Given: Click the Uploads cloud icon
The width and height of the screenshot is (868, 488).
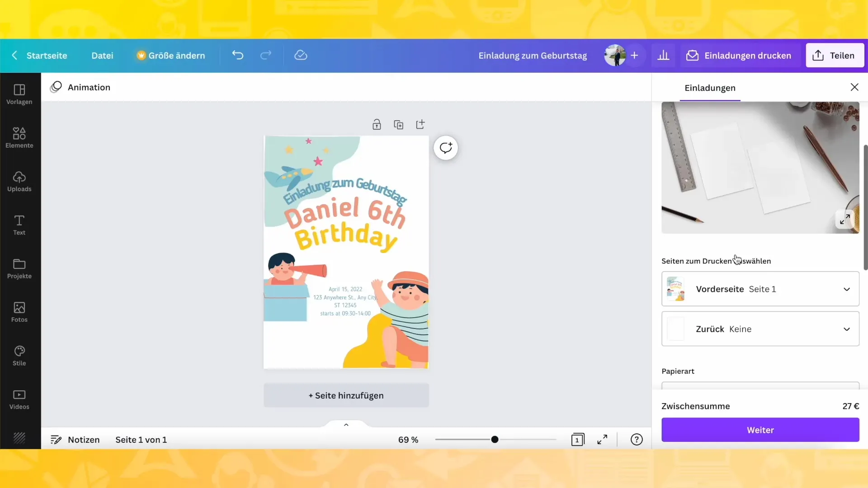Looking at the screenshot, I should pos(19,177).
